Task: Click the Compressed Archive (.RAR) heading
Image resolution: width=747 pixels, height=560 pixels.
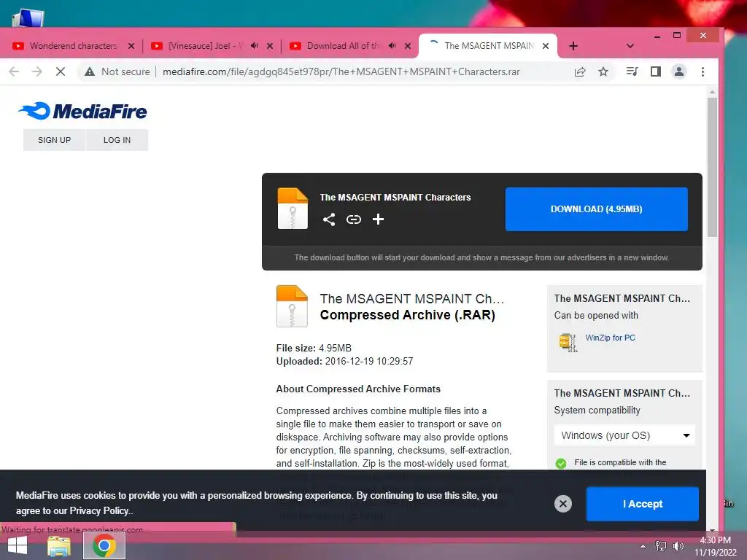Action: (x=407, y=315)
